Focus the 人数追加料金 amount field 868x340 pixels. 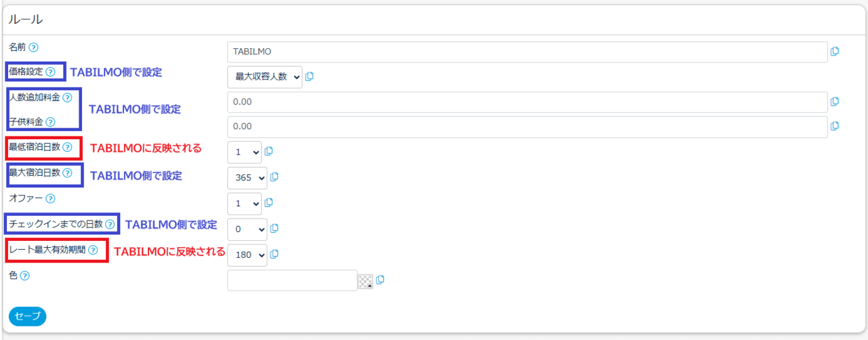[527, 102]
